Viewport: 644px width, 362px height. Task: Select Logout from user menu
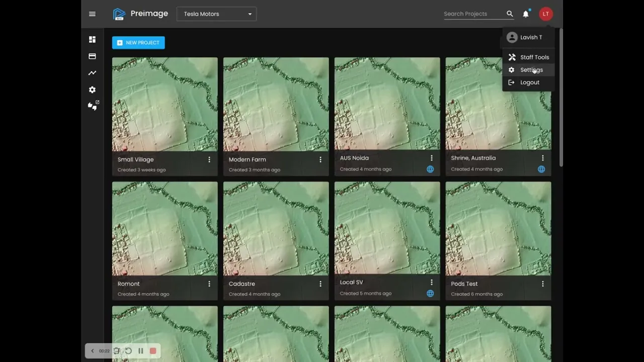528,82
